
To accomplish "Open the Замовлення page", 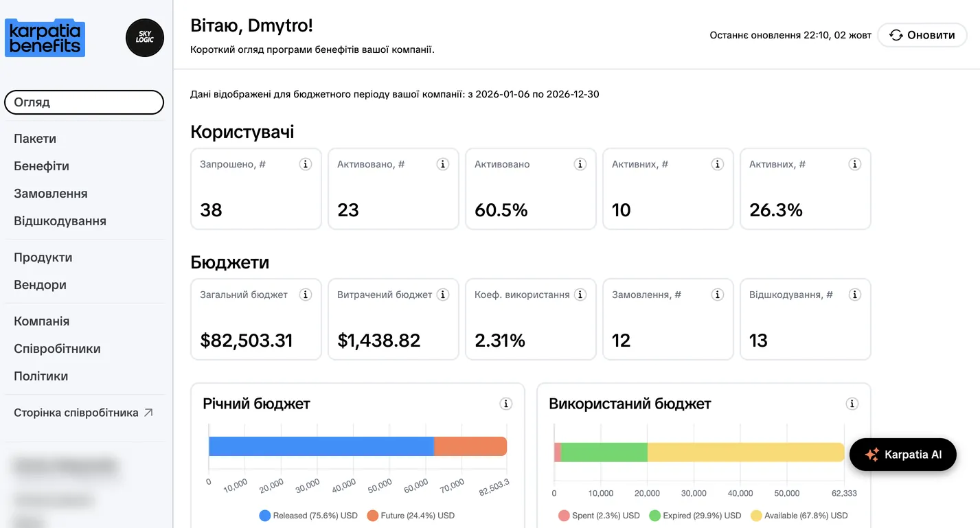I will [x=51, y=194].
